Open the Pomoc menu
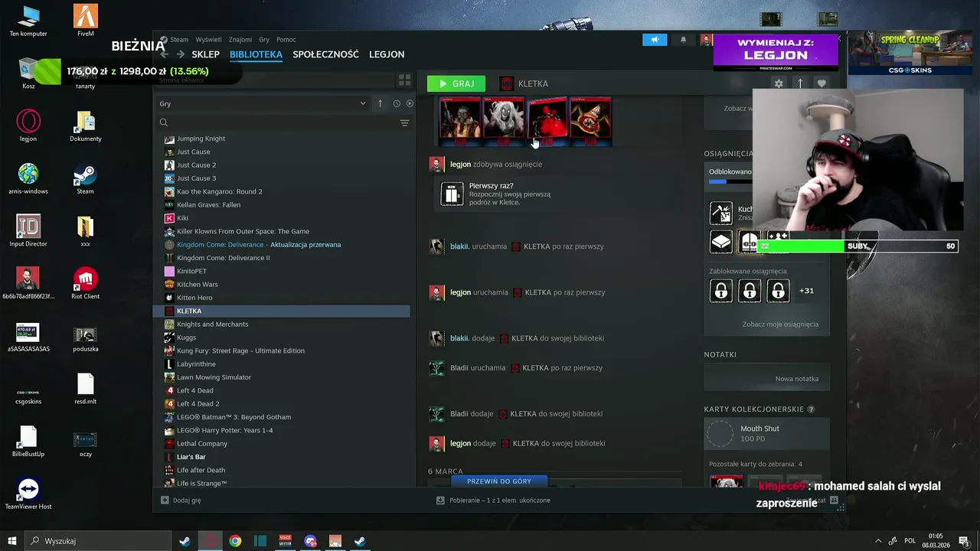This screenshot has height=551, width=980. click(286, 40)
